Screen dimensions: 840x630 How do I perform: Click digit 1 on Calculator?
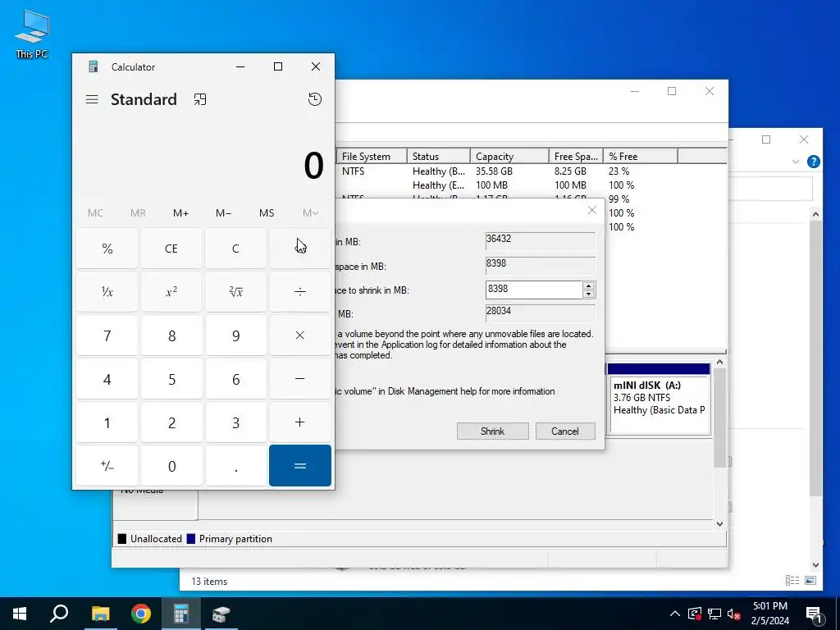pyautogui.click(x=107, y=422)
